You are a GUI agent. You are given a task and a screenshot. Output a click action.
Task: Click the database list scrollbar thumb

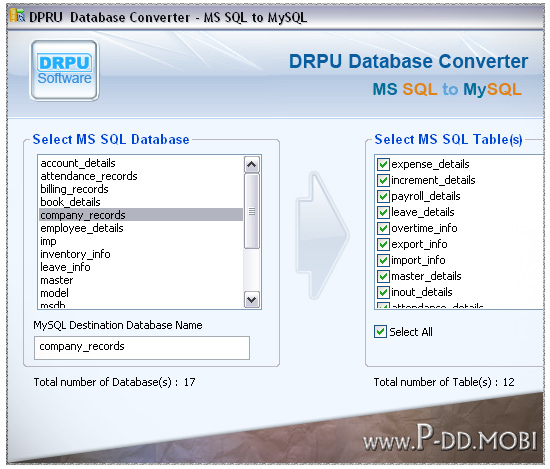[252, 211]
